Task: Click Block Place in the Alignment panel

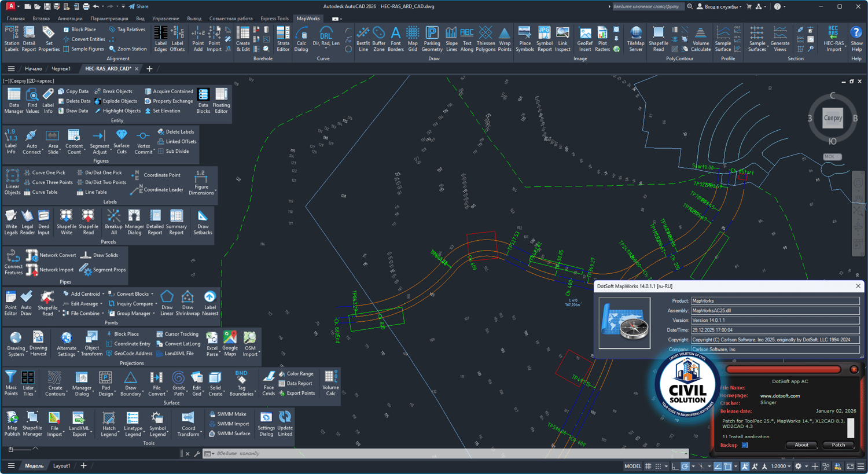Action: pyautogui.click(x=79, y=30)
